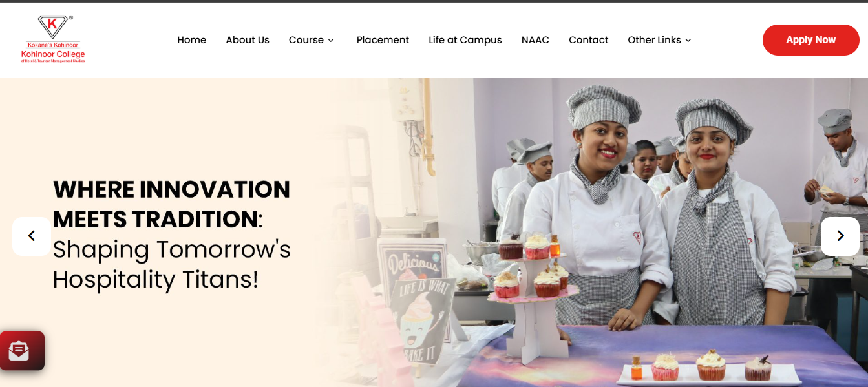Open the Contact page
The width and height of the screenshot is (868, 387).
pos(588,40)
